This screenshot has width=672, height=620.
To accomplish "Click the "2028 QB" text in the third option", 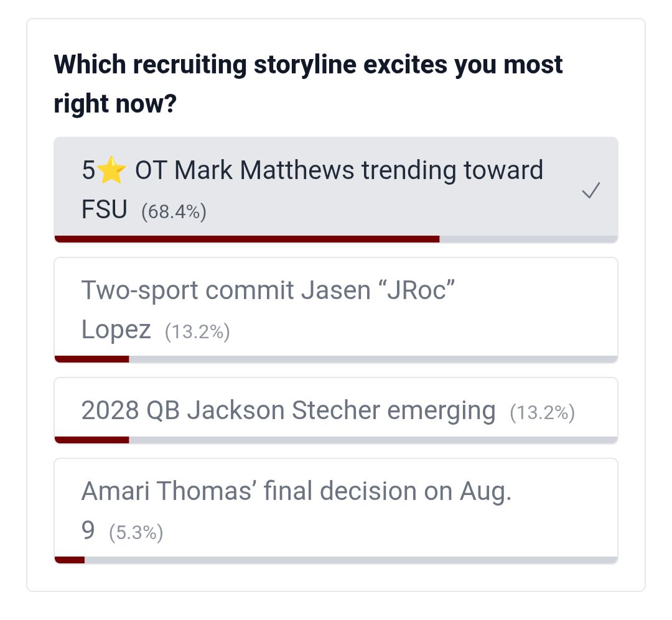I will coord(130,410).
